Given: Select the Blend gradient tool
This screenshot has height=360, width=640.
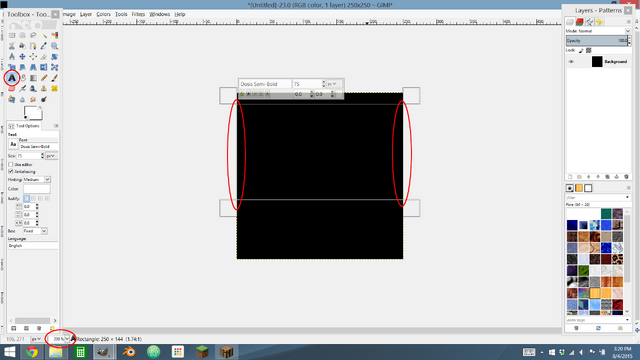Looking at the screenshot, I should click(x=33, y=78).
